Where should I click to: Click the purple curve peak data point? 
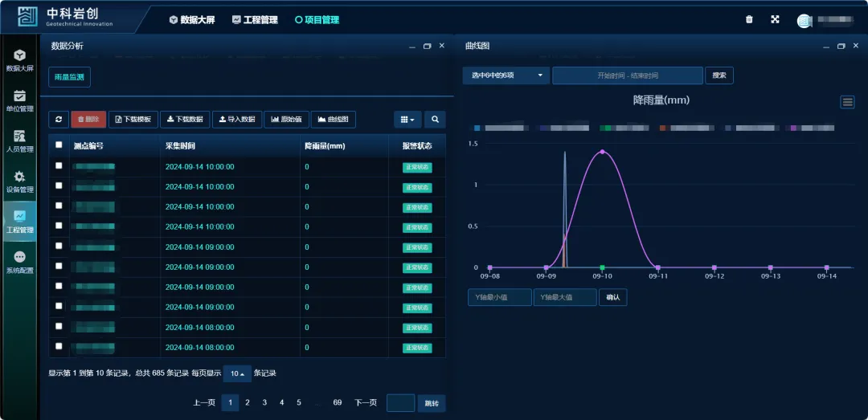click(x=602, y=152)
